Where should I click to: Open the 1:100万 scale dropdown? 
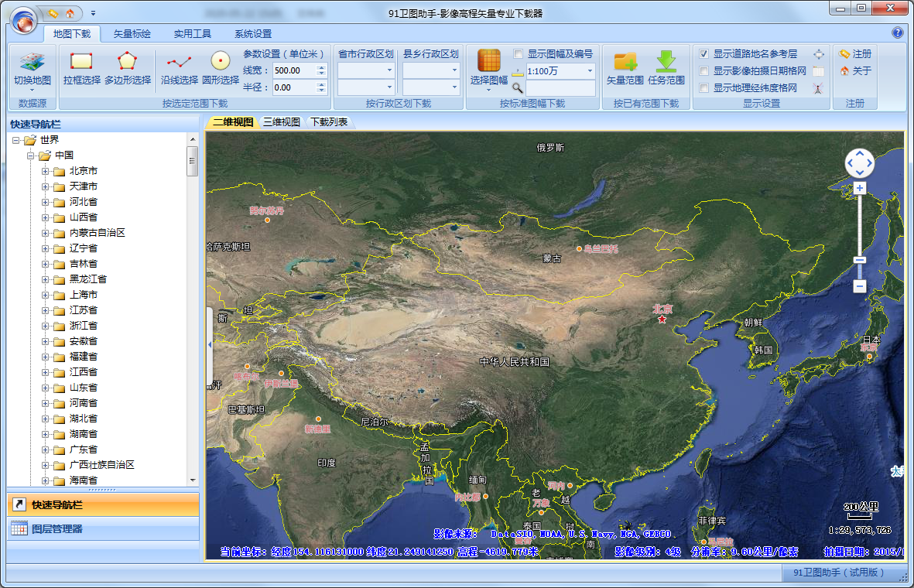pyautogui.click(x=589, y=71)
